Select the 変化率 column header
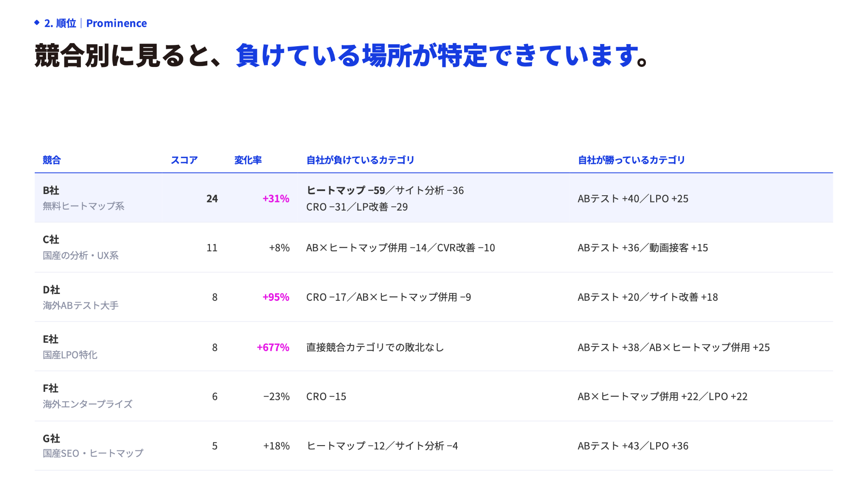The image size is (868, 488). pos(248,160)
